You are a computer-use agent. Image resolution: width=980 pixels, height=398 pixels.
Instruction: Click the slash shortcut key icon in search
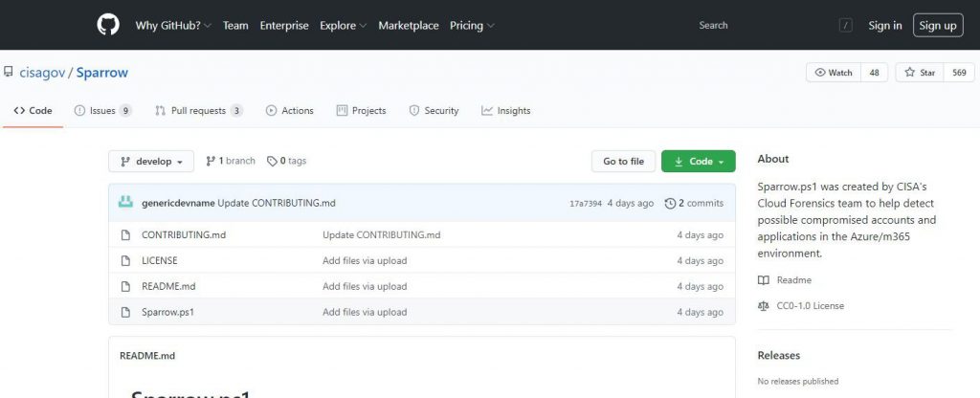[x=846, y=26]
